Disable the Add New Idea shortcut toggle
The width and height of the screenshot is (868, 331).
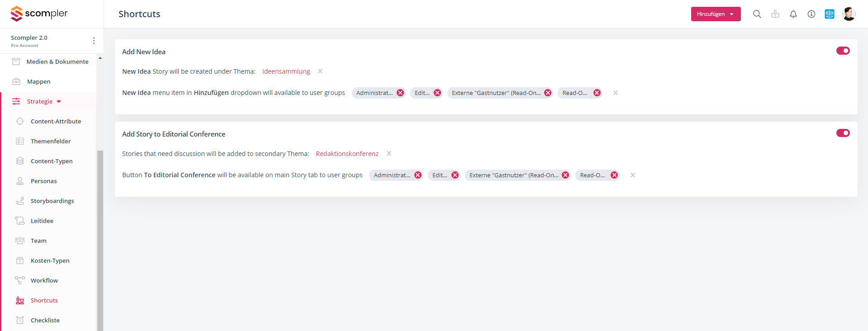(843, 51)
